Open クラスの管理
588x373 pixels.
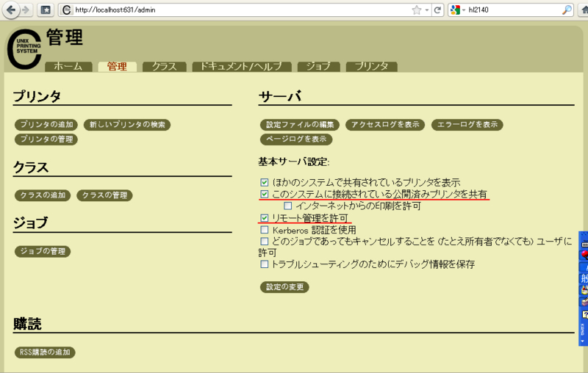point(104,195)
